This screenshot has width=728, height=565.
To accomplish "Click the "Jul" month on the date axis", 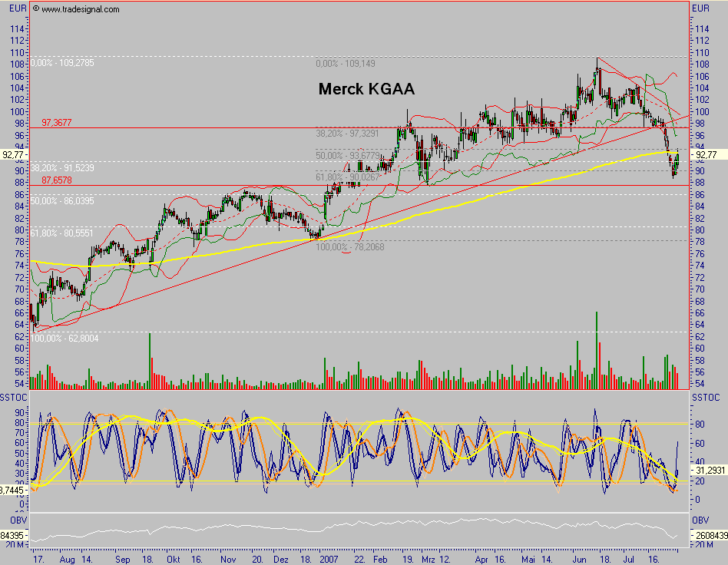I will coord(629,560).
